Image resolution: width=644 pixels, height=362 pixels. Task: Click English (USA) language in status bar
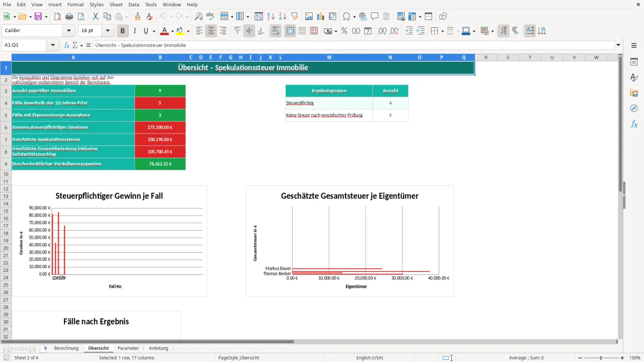[370, 358]
